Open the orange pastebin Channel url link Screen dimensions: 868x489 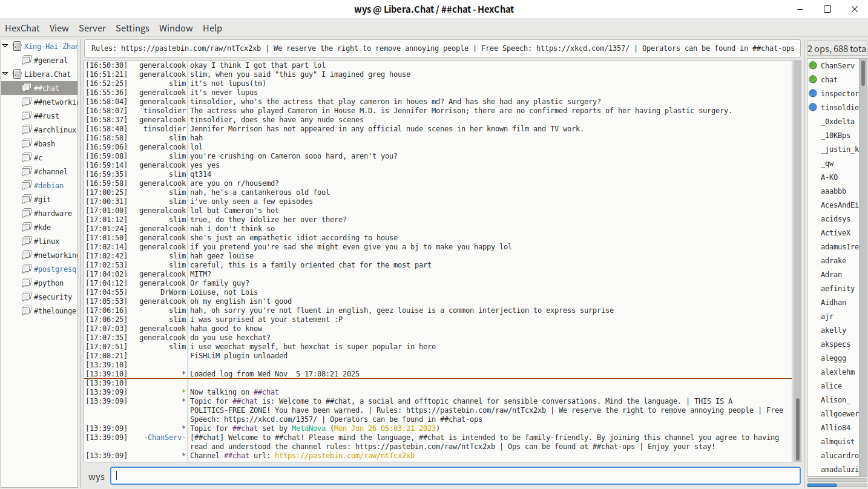point(344,456)
